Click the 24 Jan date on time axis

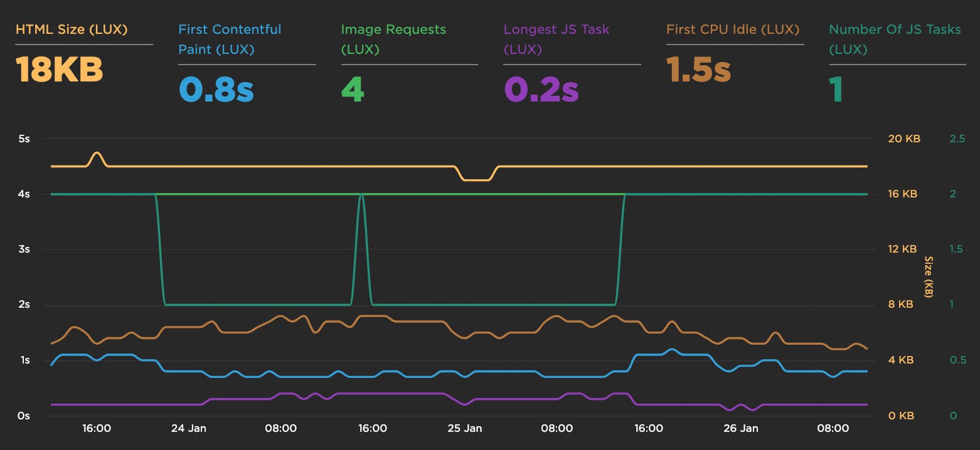(x=188, y=429)
